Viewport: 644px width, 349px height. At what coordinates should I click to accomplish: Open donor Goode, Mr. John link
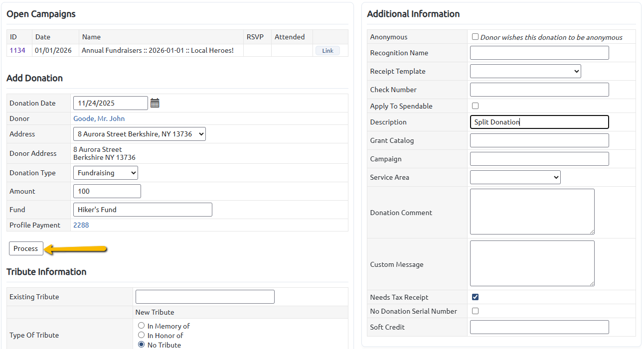(x=99, y=118)
